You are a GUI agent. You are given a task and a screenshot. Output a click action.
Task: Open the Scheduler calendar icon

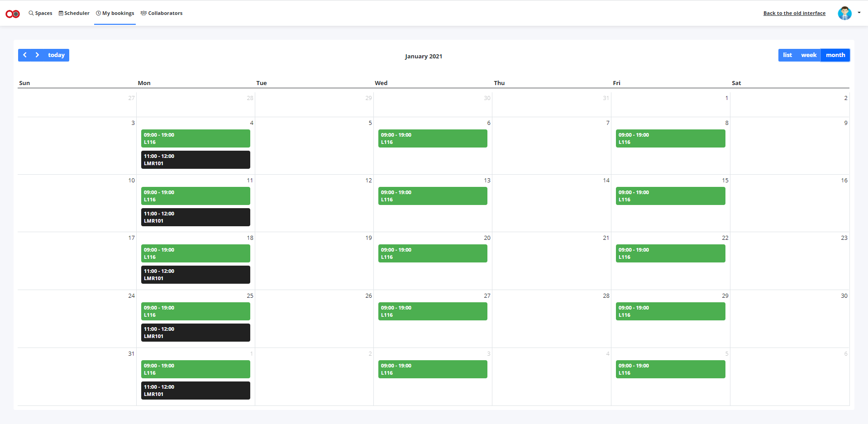[61, 13]
